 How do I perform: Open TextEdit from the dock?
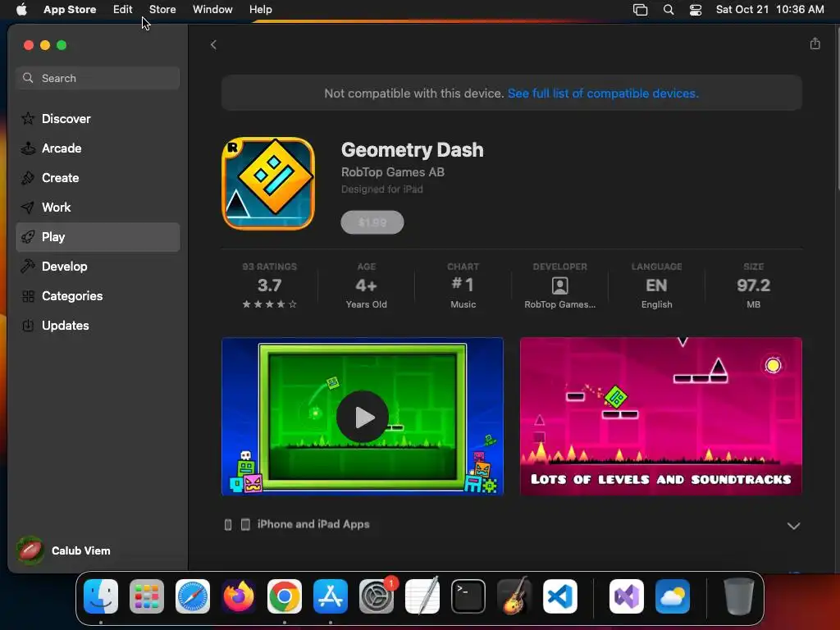[x=422, y=596]
